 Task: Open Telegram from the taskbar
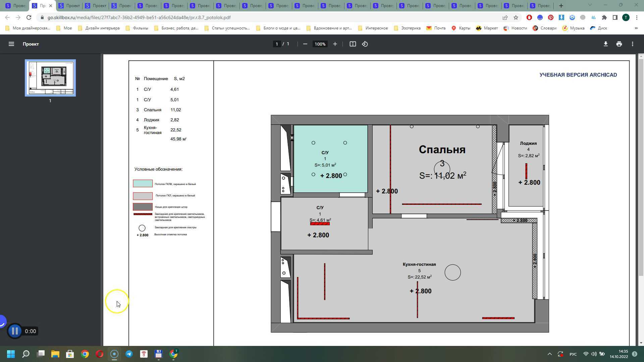pos(129,354)
